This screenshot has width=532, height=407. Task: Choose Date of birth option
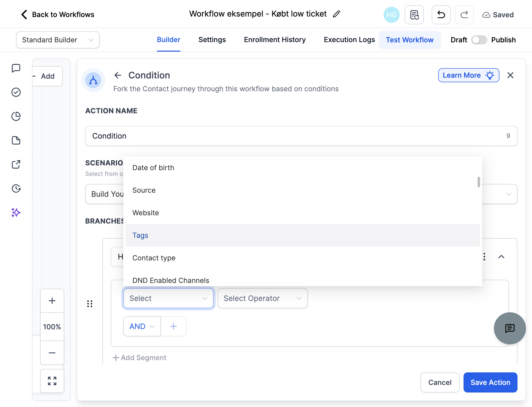(x=303, y=168)
